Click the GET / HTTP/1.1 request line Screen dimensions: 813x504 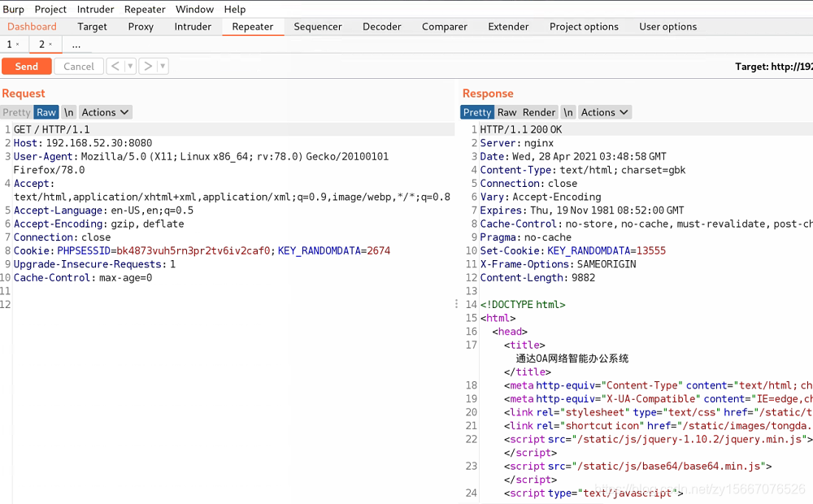(51, 129)
